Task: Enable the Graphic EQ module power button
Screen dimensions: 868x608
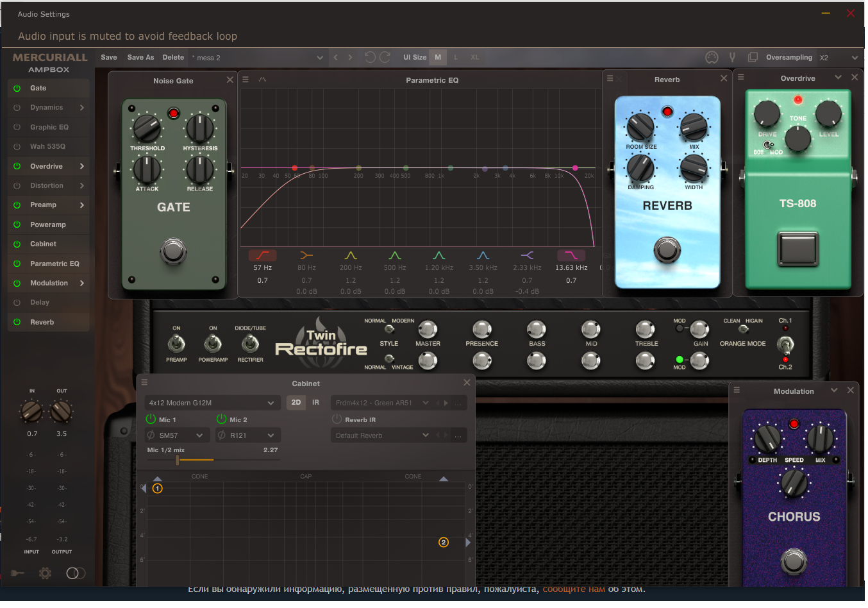Action: (17, 128)
